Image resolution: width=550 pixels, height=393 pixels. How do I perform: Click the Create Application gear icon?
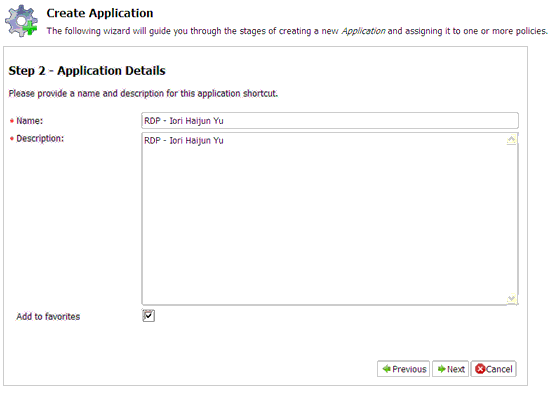21,21
